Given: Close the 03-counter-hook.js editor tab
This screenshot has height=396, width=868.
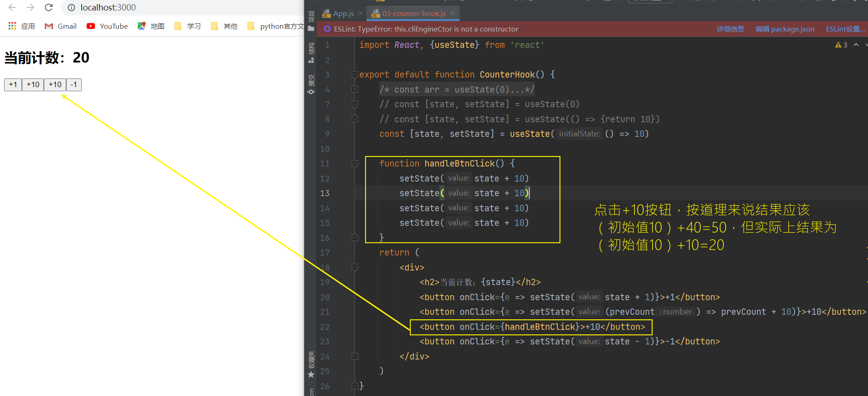Looking at the screenshot, I should (x=453, y=14).
